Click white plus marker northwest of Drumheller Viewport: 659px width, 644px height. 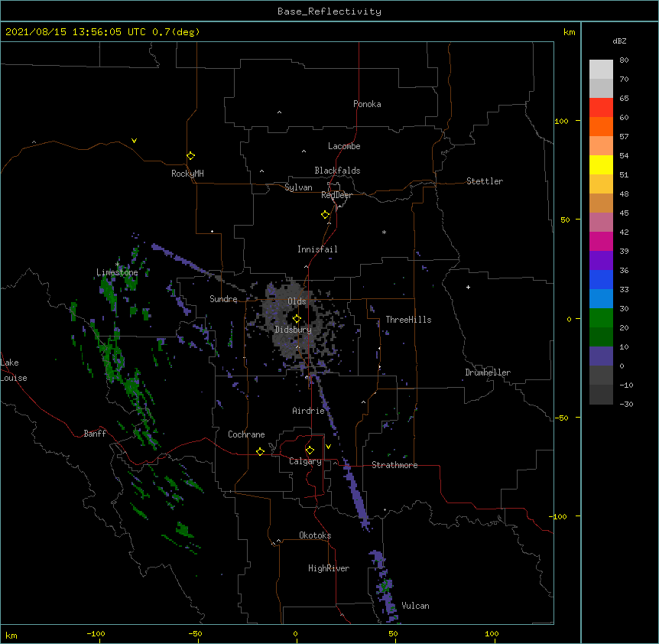pyautogui.click(x=468, y=287)
